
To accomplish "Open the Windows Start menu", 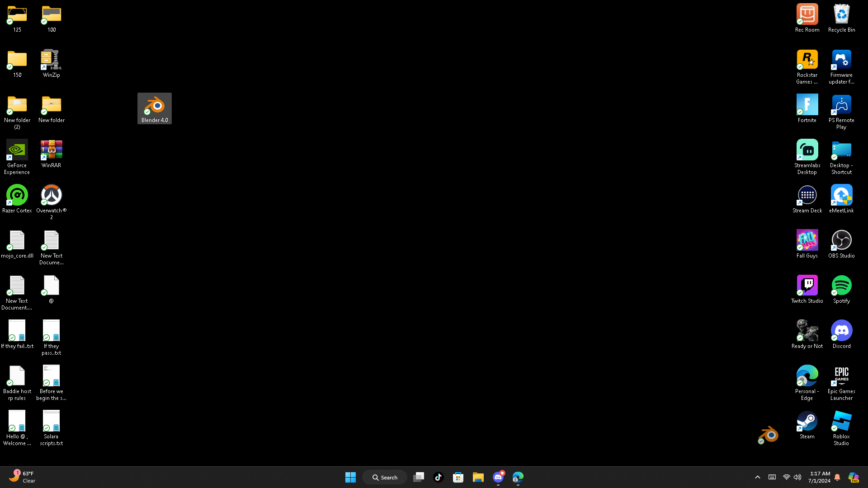I will tap(350, 477).
